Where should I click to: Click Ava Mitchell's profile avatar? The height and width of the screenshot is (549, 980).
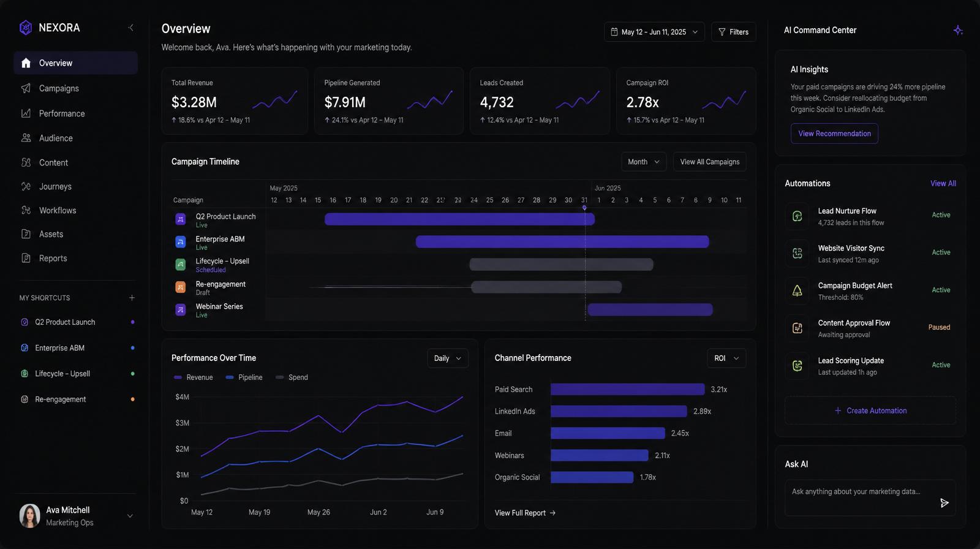[30, 516]
